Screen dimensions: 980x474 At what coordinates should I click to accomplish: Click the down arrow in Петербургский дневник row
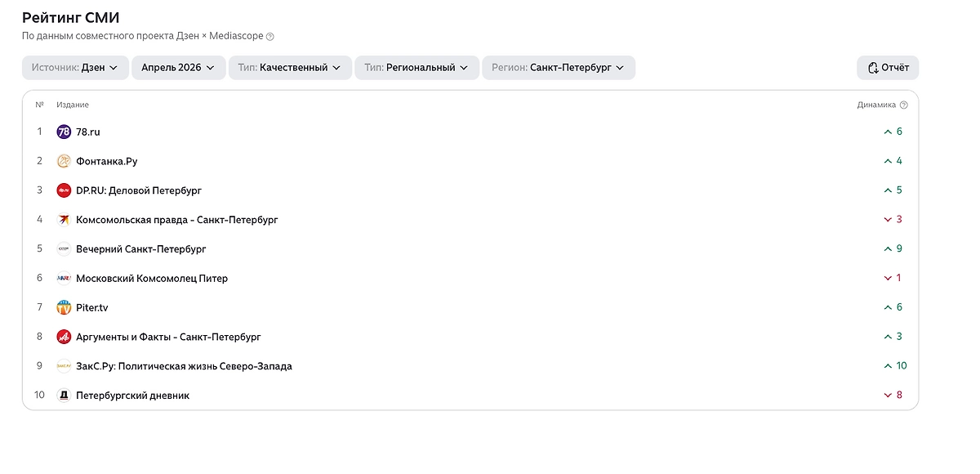click(x=888, y=396)
